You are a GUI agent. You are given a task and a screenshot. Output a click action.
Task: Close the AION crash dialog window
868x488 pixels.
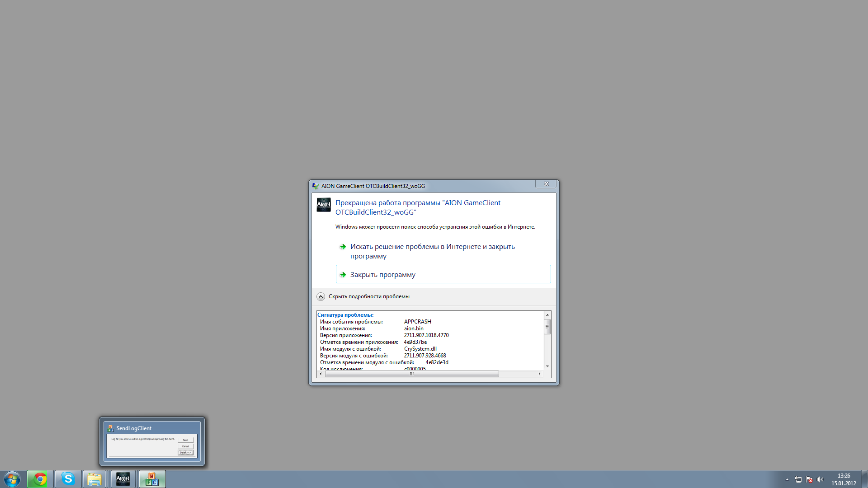coord(546,184)
